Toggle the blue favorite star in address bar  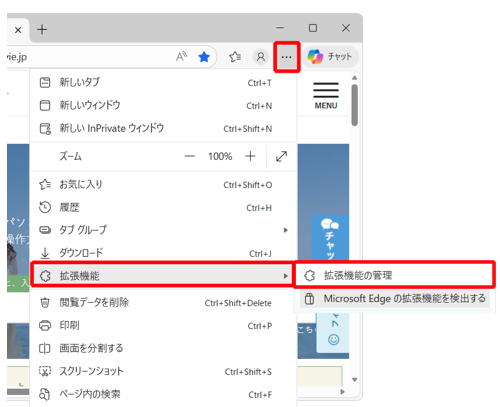pos(204,57)
